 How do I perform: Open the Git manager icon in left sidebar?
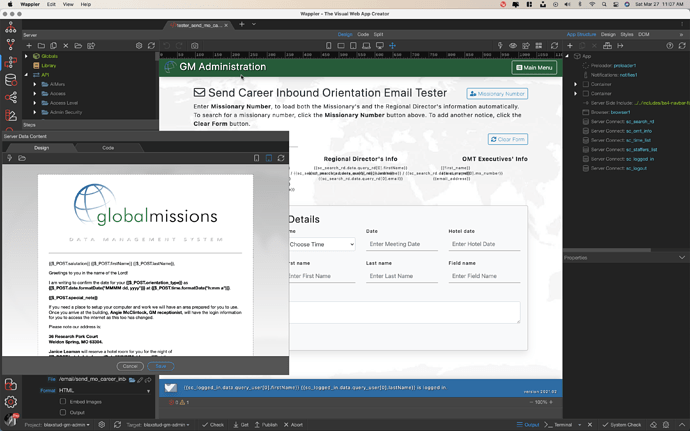(x=11, y=44)
